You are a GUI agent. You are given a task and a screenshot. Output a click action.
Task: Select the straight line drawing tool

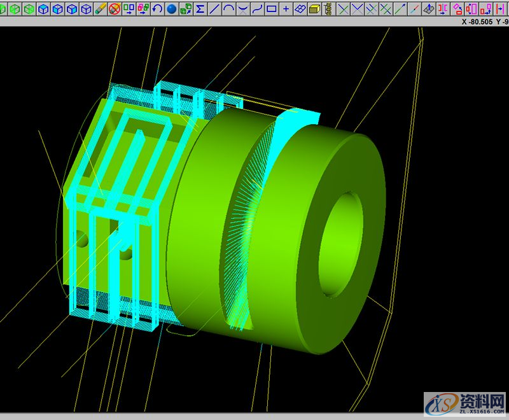pos(214,9)
